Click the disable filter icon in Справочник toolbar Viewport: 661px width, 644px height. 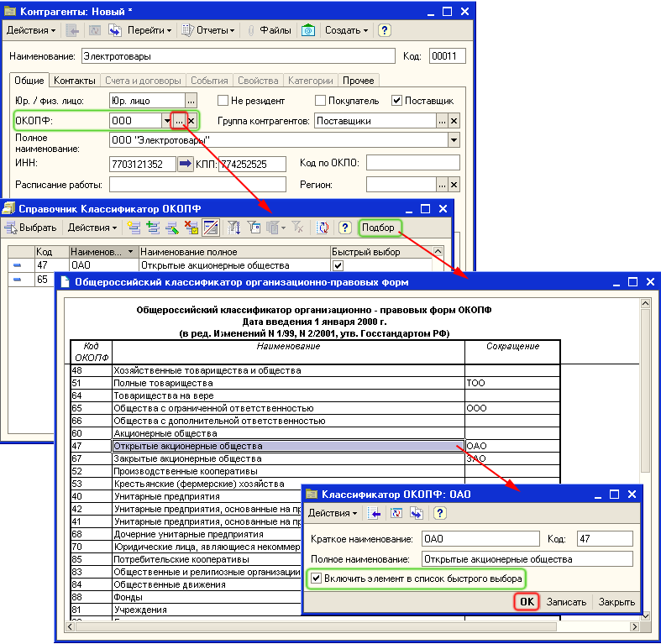click(297, 228)
